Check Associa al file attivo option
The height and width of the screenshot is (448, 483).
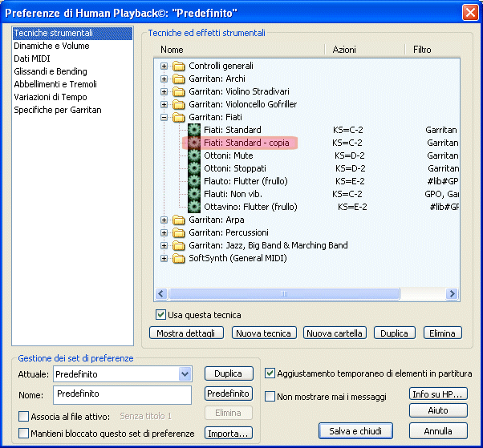tap(23, 416)
